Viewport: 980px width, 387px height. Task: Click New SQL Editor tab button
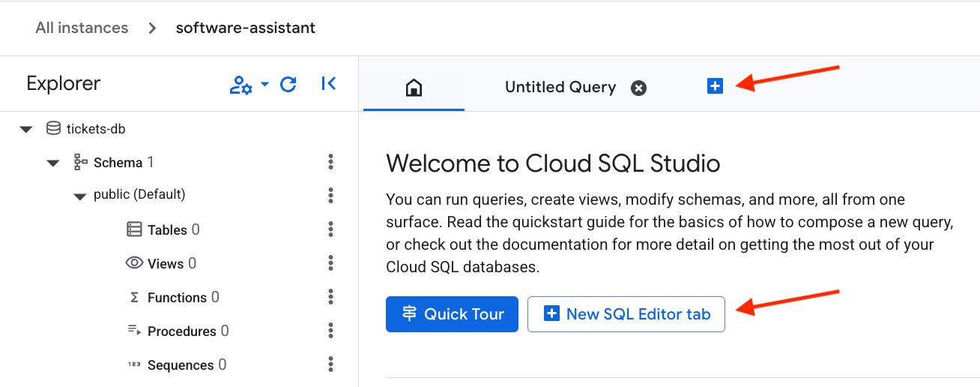point(626,314)
